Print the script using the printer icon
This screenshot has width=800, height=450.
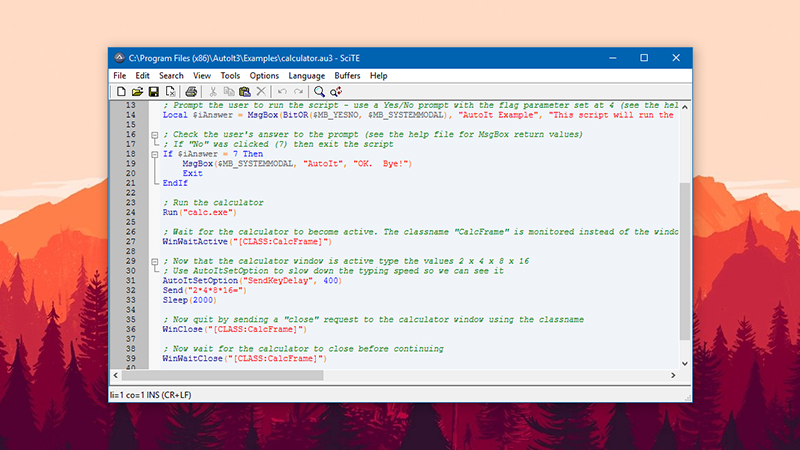191,92
